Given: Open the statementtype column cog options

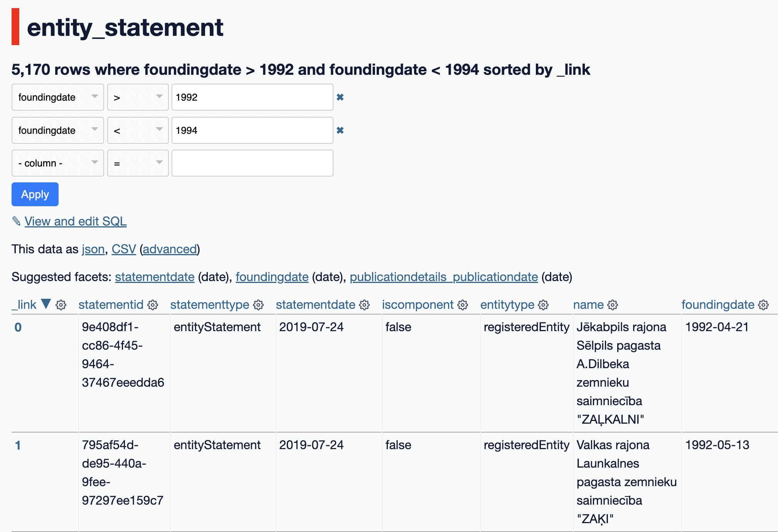Looking at the screenshot, I should 258,305.
